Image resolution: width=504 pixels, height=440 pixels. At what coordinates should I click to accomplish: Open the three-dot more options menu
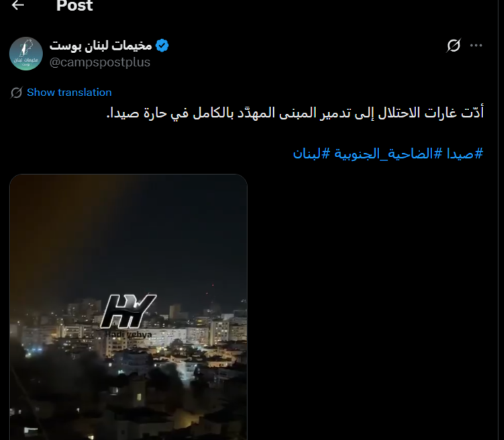tap(476, 46)
